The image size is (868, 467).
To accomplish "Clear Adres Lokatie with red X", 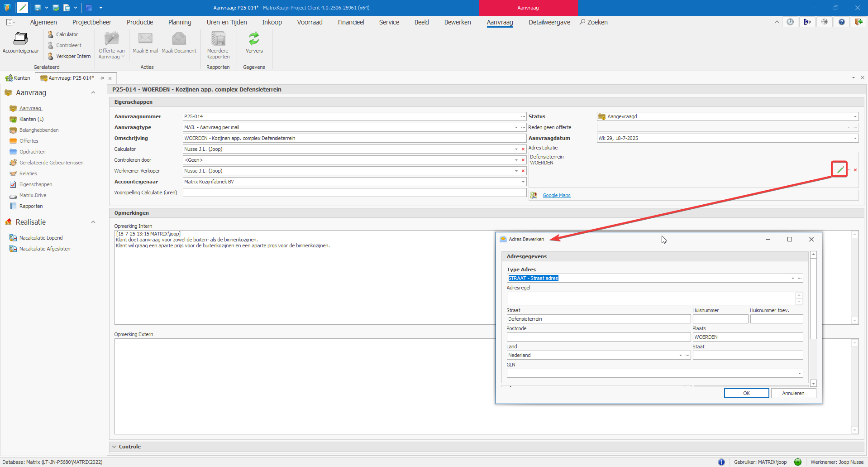I will [x=855, y=170].
